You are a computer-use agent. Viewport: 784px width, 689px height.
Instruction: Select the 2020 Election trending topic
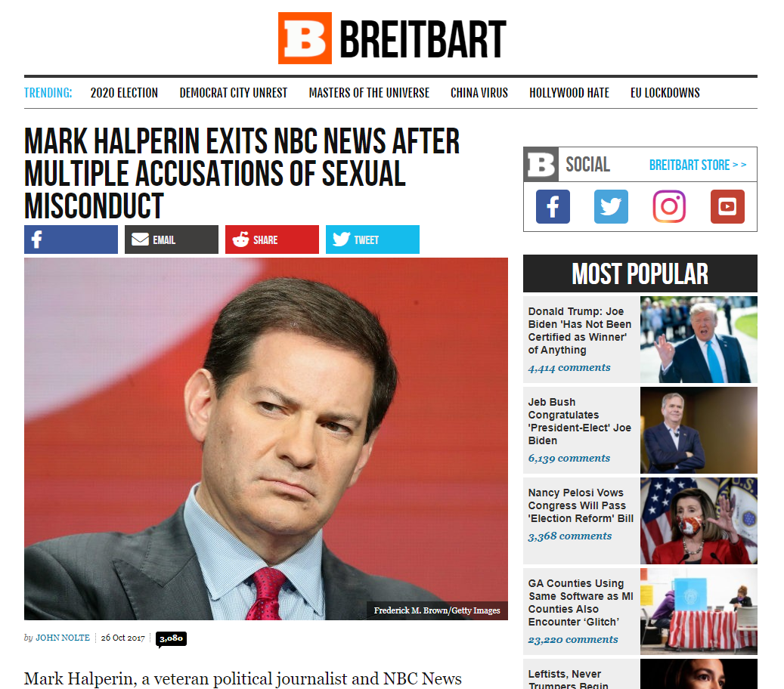[124, 93]
